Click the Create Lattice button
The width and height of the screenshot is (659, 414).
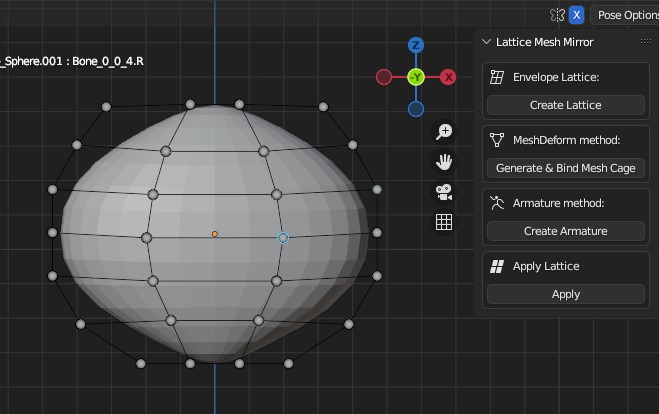[565, 105]
